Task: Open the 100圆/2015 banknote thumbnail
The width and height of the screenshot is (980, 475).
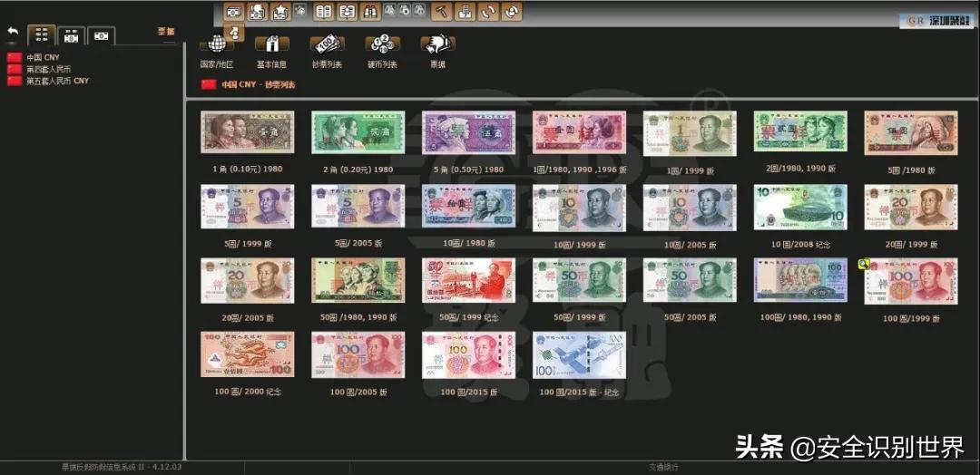Action: tap(469, 355)
